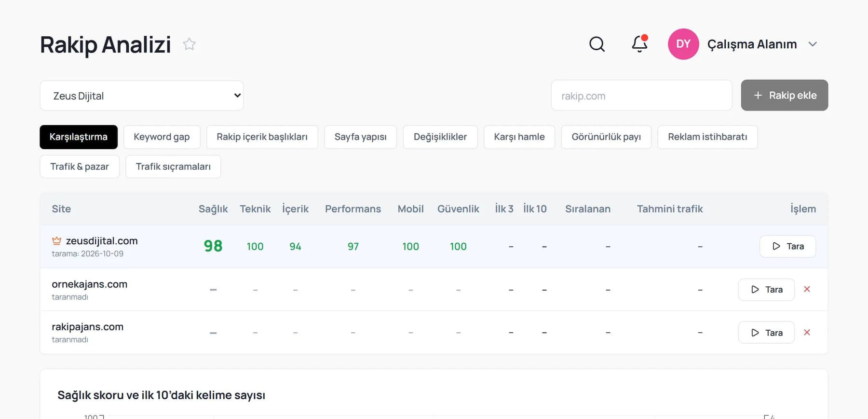
Task: Expand the Çalışma Alanım workspace chevron
Action: 813,44
